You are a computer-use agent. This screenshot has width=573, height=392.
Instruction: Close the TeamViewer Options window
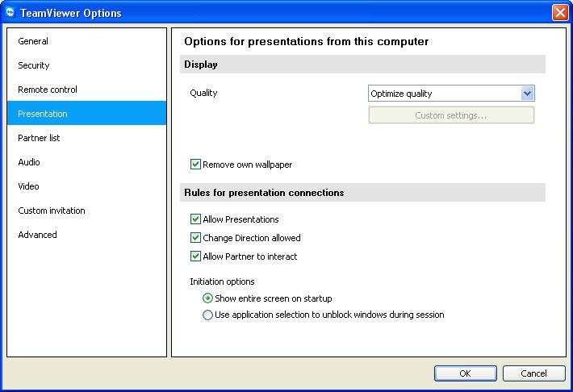point(560,13)
